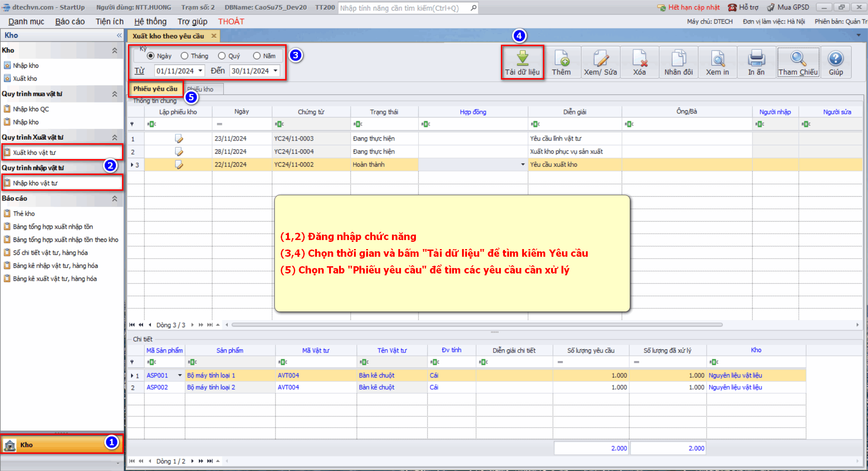Select the Tháng period radio button
Image resolution: width=868 pixels, height=471 pixels.
(184, 56)
